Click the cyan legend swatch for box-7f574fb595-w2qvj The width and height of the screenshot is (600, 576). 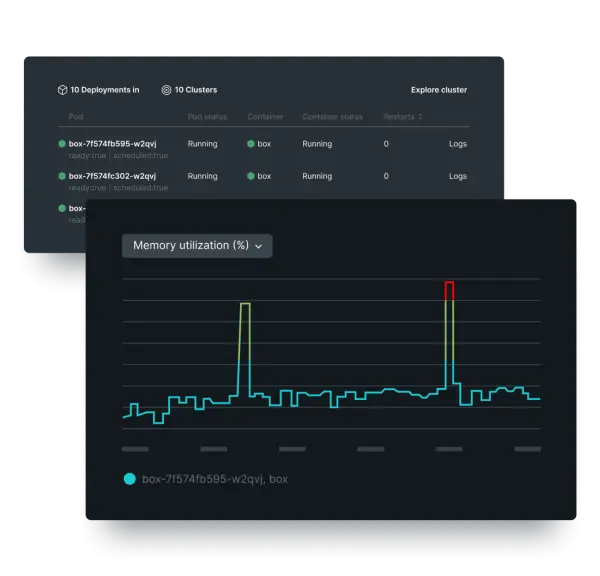click(130, 479)
